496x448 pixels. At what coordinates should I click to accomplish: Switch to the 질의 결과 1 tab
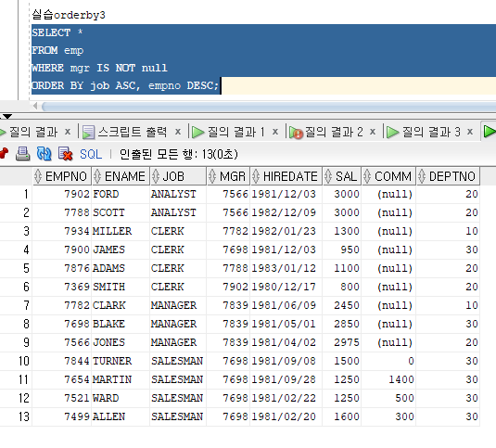[x=236, y=132]
